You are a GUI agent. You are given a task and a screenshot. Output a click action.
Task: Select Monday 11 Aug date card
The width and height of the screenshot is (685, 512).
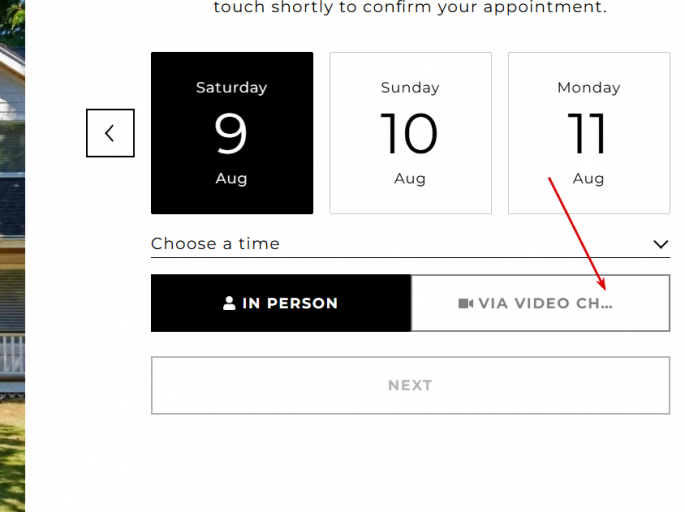pos(589,133)
